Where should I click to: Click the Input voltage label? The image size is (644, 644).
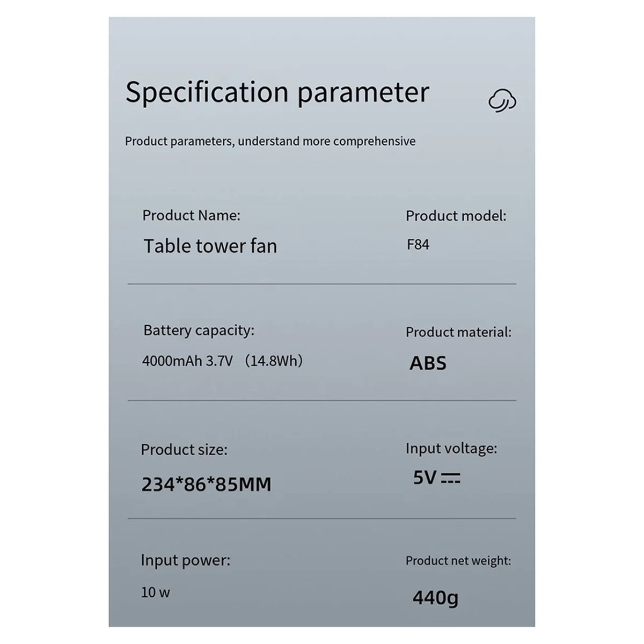pos(451,449)
